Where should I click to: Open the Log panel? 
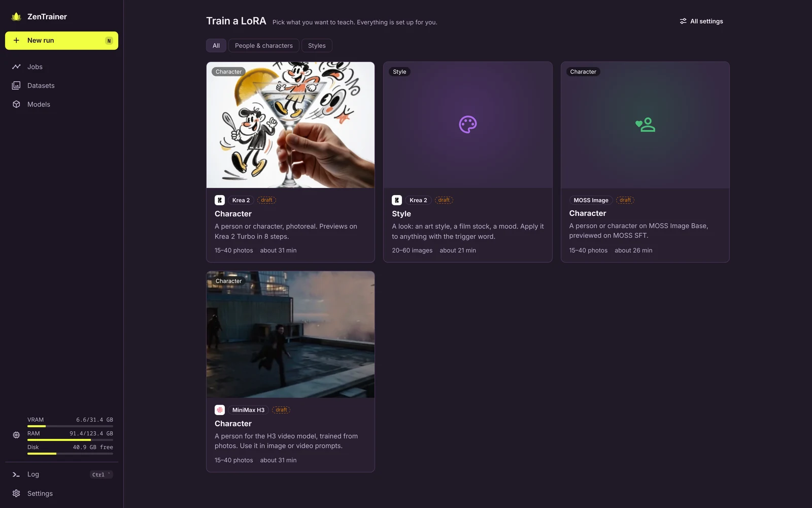point(61,474)
